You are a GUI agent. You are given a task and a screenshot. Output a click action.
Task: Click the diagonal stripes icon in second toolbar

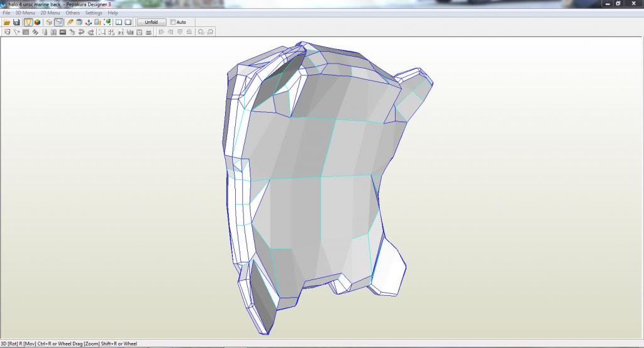click(x=35, y=32)
